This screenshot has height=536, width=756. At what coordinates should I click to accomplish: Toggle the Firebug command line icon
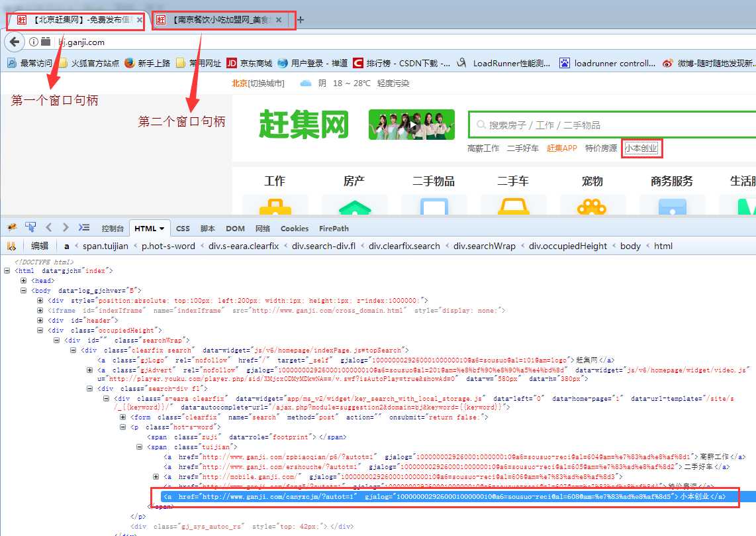click(84, 227)
